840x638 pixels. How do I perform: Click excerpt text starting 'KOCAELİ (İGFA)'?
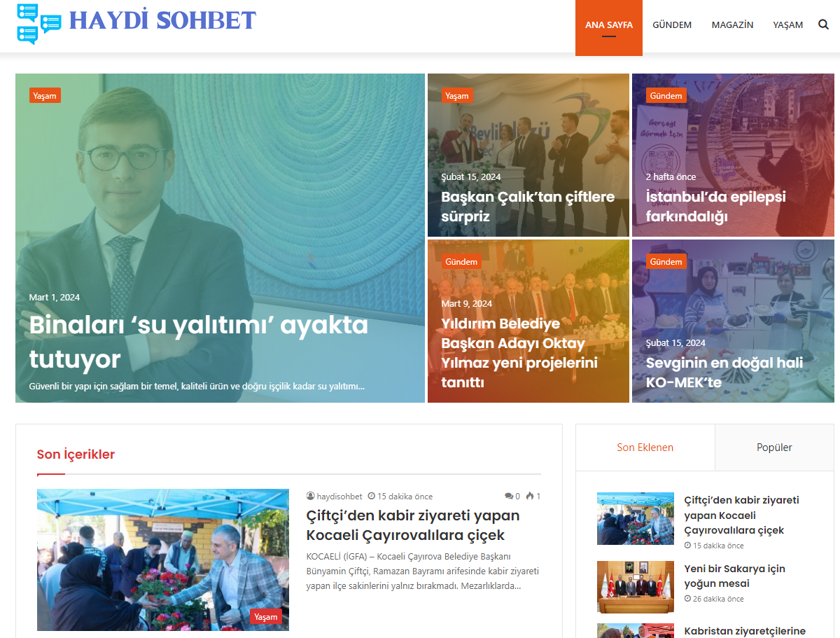[x=423, y=571]
